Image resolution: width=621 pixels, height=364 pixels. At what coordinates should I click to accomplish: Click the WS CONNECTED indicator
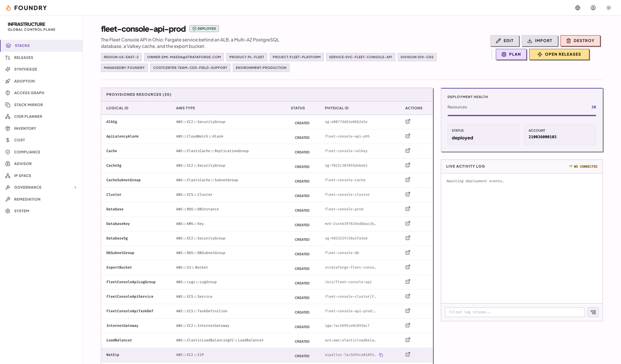583,166
